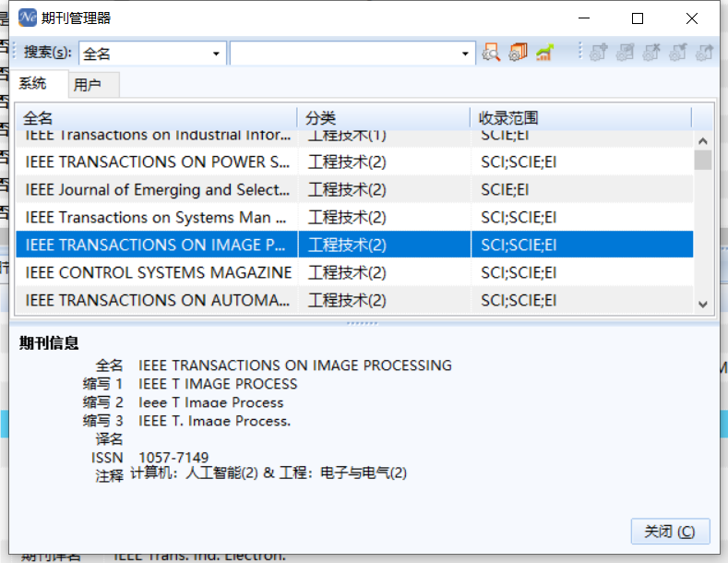
Task: Select row IEEE CONTROL SYSTEMS MAGAZINE
Action: click(354, 272)
